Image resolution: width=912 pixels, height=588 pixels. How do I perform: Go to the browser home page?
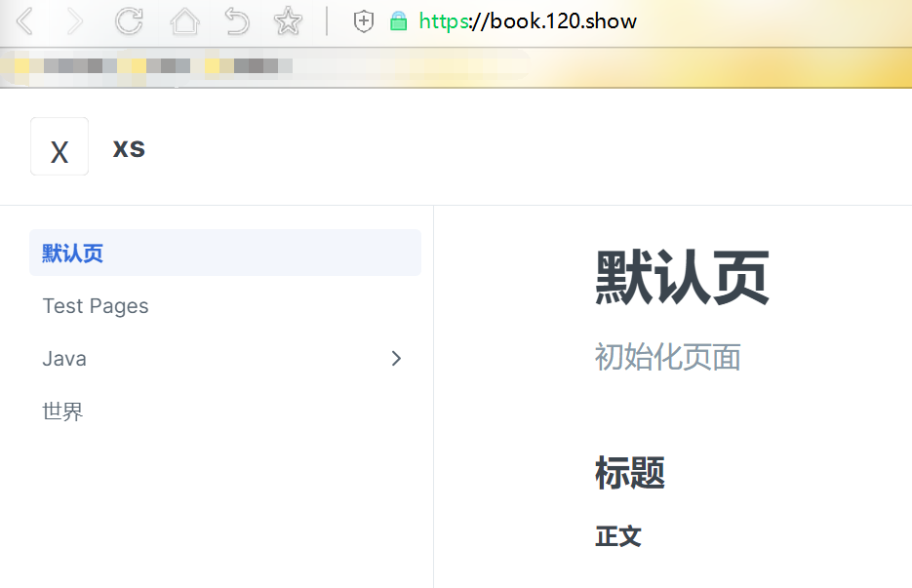click(x=184, y=20)
